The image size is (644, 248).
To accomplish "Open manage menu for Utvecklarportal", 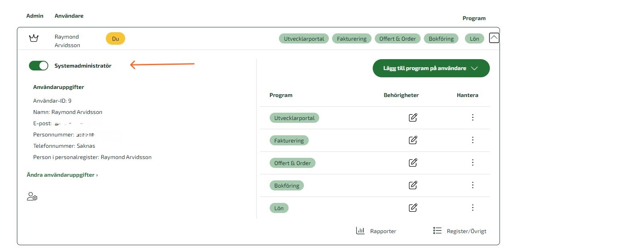I will [x=473, y=118].
